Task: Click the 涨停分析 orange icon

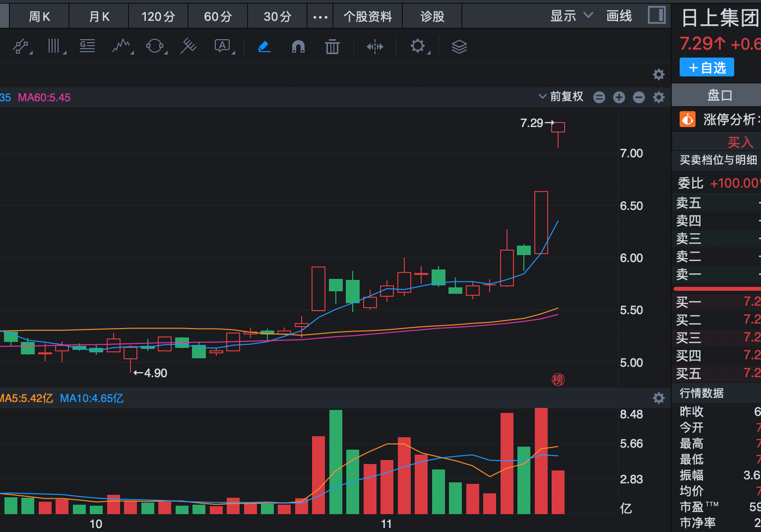Action: (x=688, y=119)
